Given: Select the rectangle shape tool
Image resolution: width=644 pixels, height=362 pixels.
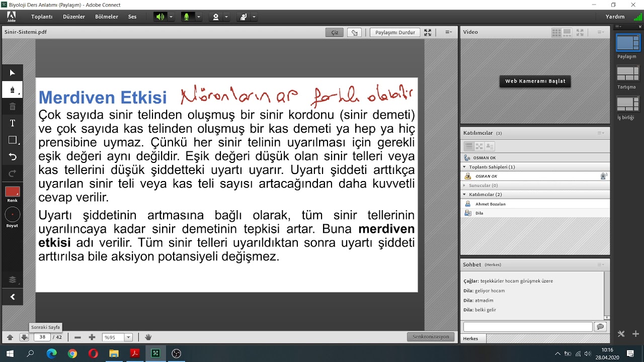Looking at the screenshot, I should pos(12,140).
